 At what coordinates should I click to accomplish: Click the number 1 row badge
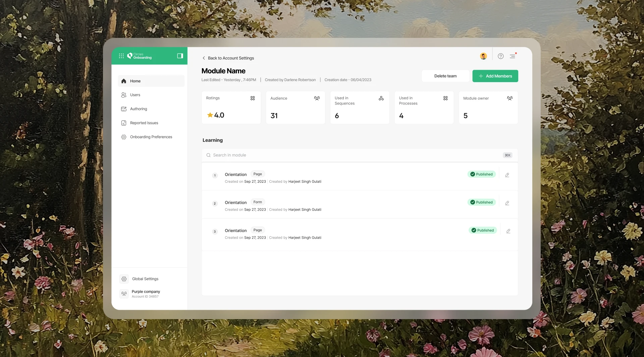(x=215, y=176)
